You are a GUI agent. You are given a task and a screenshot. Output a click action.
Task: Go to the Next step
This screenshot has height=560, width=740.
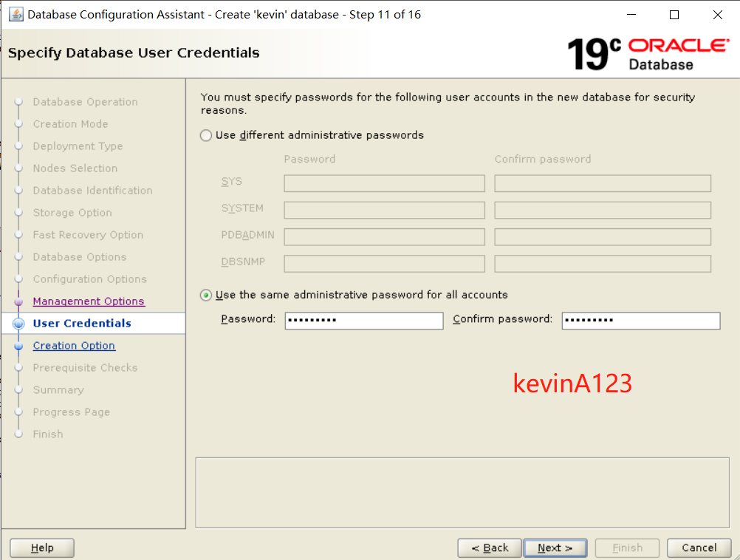pos(555,547)
